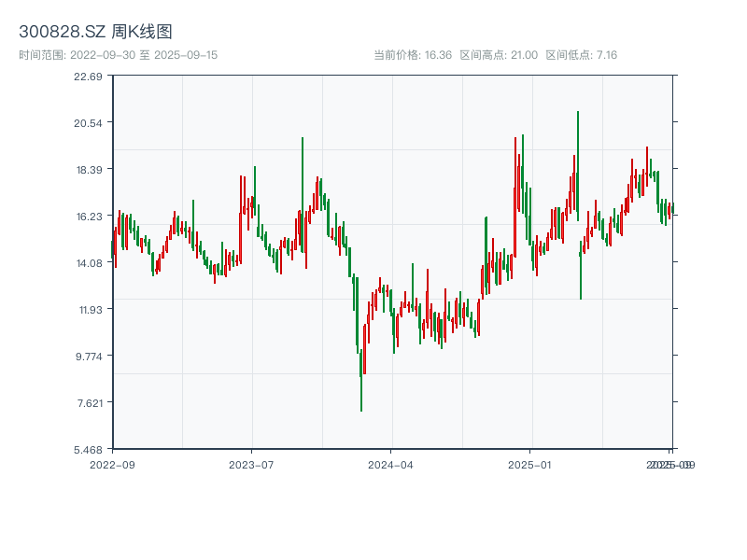Click the lowest green candlestick near 7.16
Image resolution: width=747 pixels, height=560 pixels.
tap(361, 380)
